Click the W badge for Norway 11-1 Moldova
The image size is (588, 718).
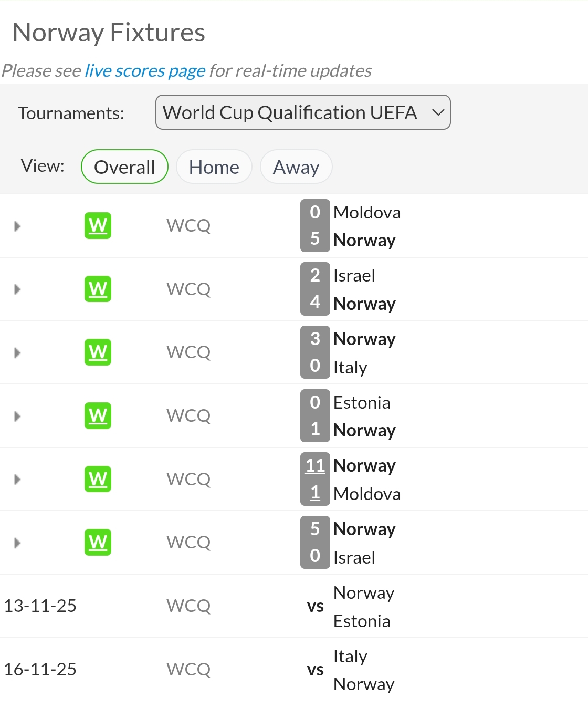click(x=98, y=479)
